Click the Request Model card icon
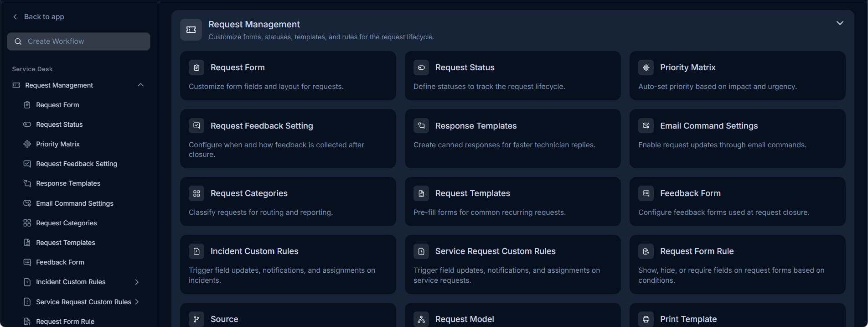The image size is (868, 327). (x=421, y=319)
